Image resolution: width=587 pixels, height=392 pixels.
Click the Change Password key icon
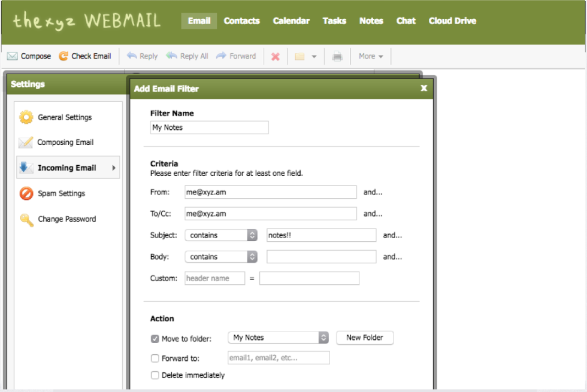point(26,220)
